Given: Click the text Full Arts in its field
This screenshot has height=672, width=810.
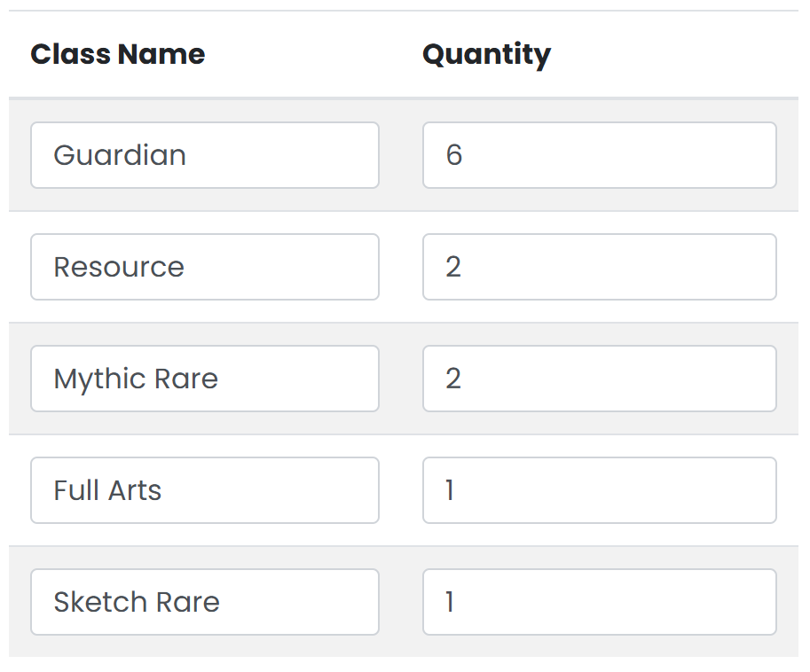Looking at the screenshot, I should pyautogui.click(x=108, y=490).
